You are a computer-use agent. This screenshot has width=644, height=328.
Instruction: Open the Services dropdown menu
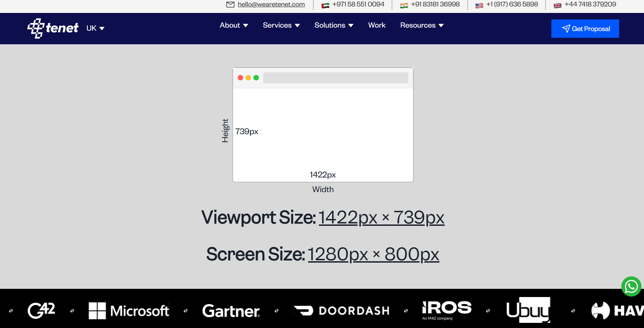(x=281, y=25)
